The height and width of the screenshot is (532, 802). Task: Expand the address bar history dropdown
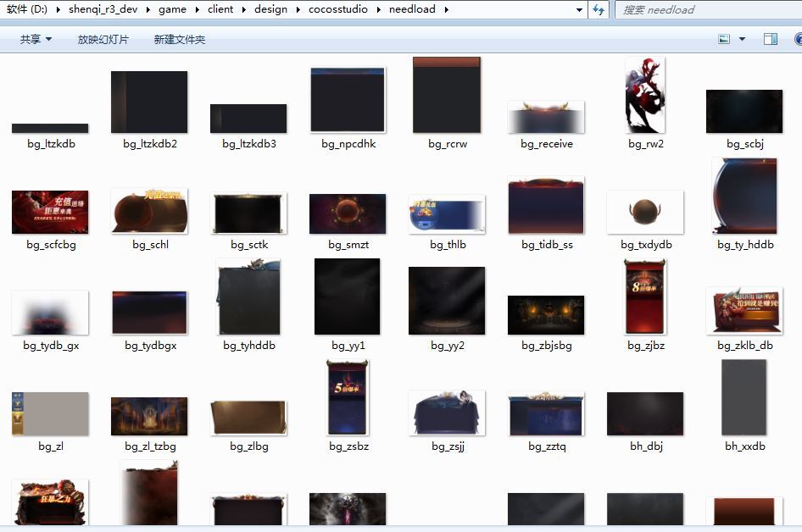tap(579, 9)
